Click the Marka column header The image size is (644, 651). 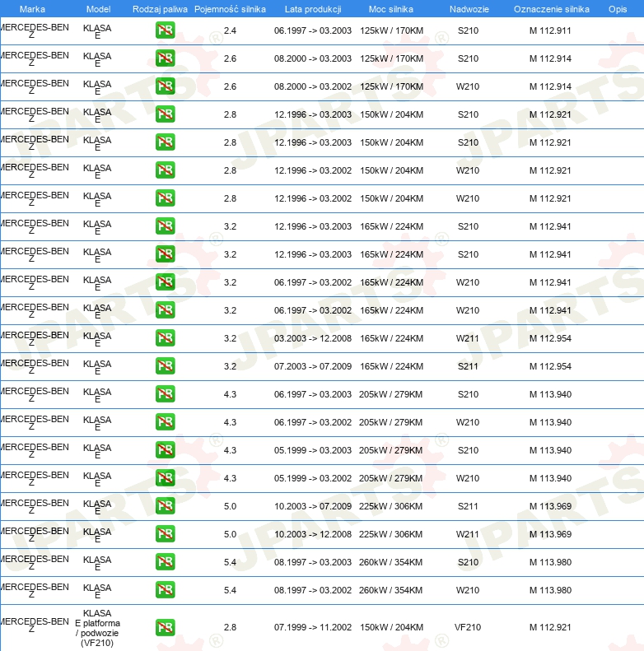(32, 8)
